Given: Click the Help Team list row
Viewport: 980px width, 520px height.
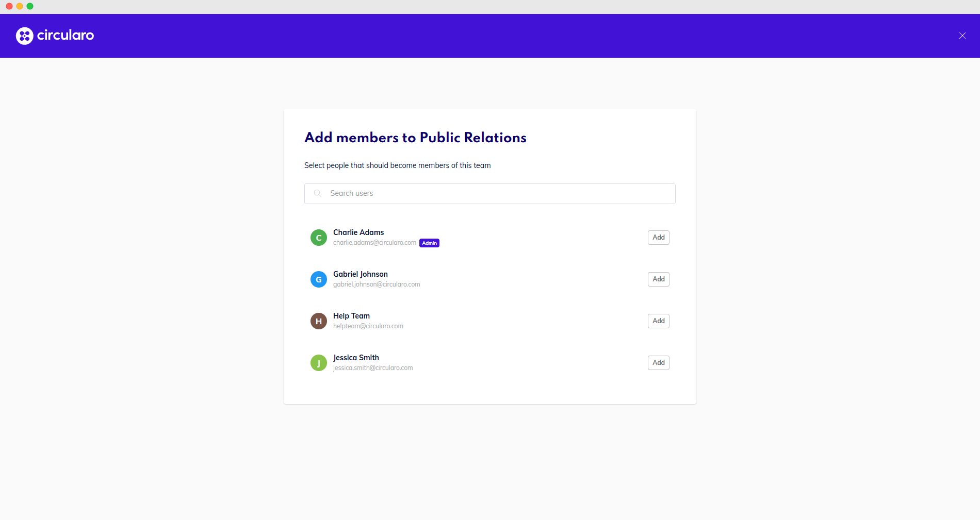Looking at the screenshot, I should (489, 321).
